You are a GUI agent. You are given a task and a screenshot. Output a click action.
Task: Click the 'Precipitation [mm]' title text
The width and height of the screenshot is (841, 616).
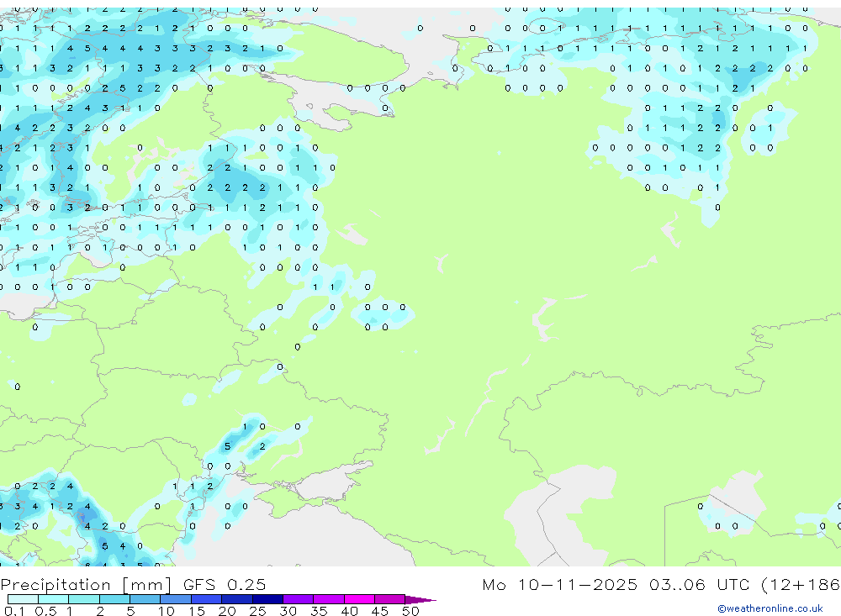86,585
